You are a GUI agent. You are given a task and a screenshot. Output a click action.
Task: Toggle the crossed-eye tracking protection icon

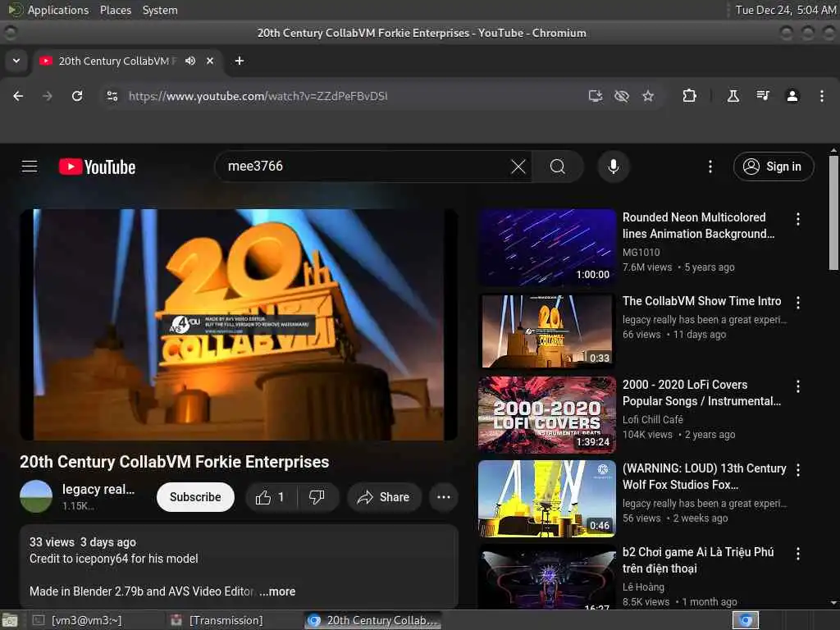coord(622,96)
